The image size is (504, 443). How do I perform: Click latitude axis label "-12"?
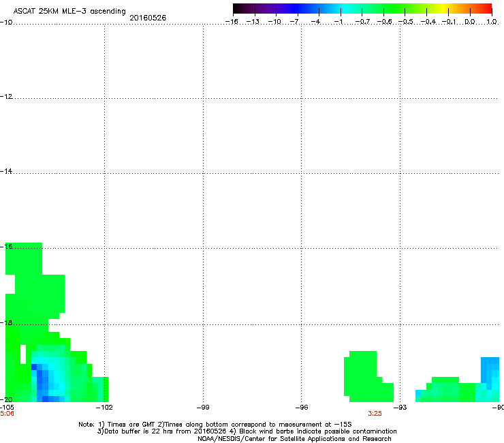pyautogui.click(x=6, y=97)
